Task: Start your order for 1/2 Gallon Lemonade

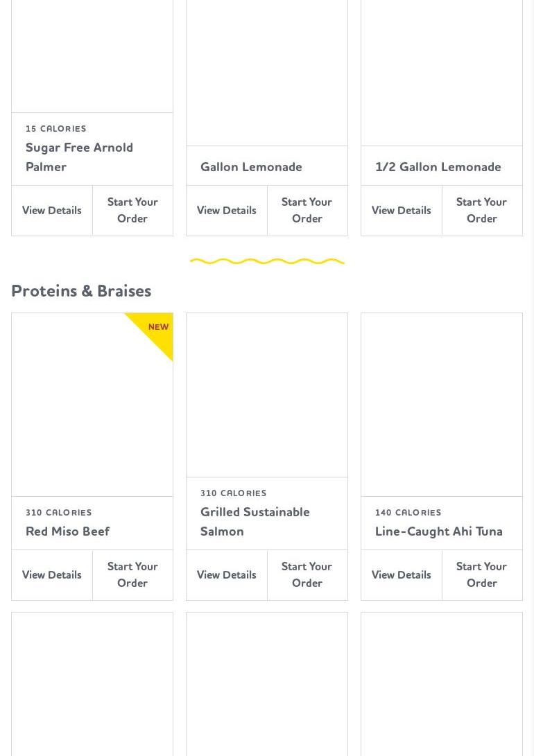Action: click(x=482, y=210)
